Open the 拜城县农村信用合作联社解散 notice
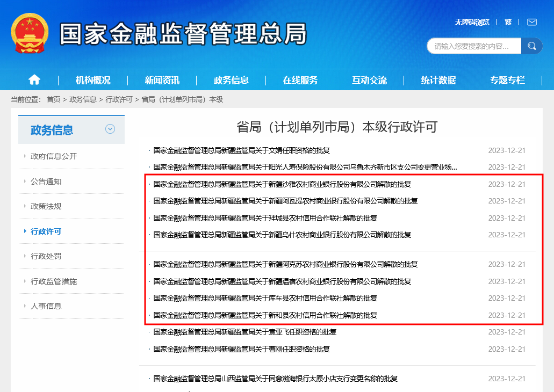Viewport: 554px width, 392px height. (x=265, y=218)
